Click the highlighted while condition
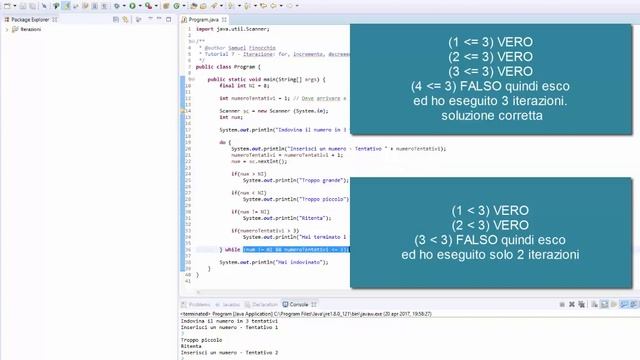640x360 pixels. [x=296, y=249]
